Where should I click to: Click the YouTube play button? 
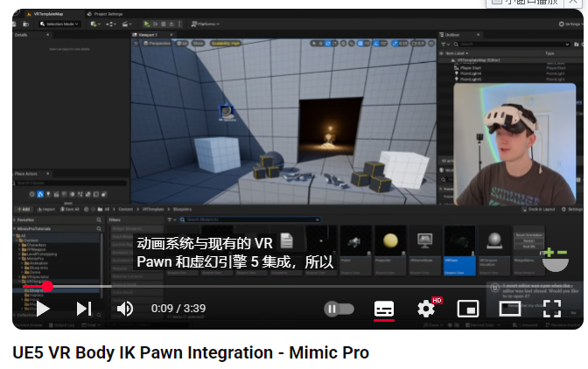43,309
